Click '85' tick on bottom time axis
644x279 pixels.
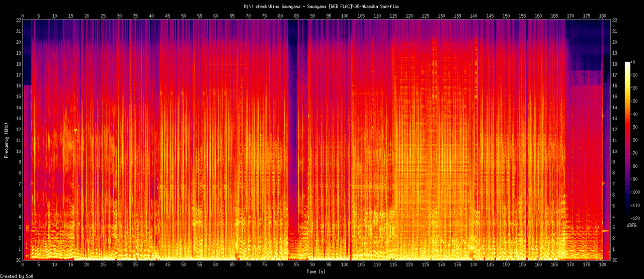pos(297,265)
